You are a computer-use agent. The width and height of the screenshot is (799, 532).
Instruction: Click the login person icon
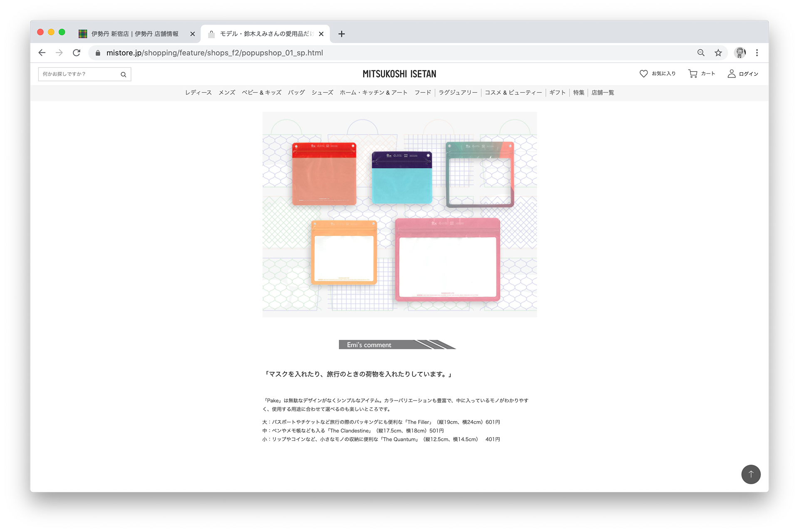click(731, 74)
